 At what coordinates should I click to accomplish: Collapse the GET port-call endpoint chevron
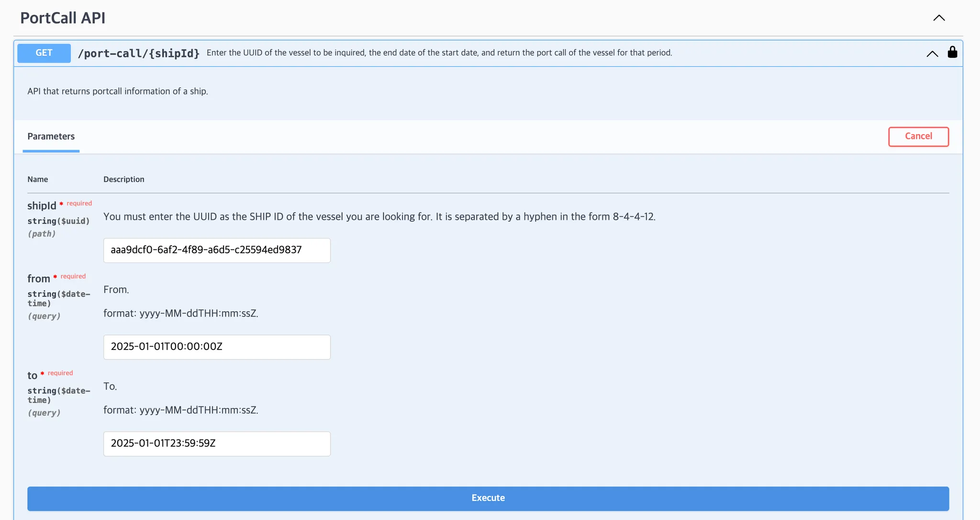(x=932, y=54)
